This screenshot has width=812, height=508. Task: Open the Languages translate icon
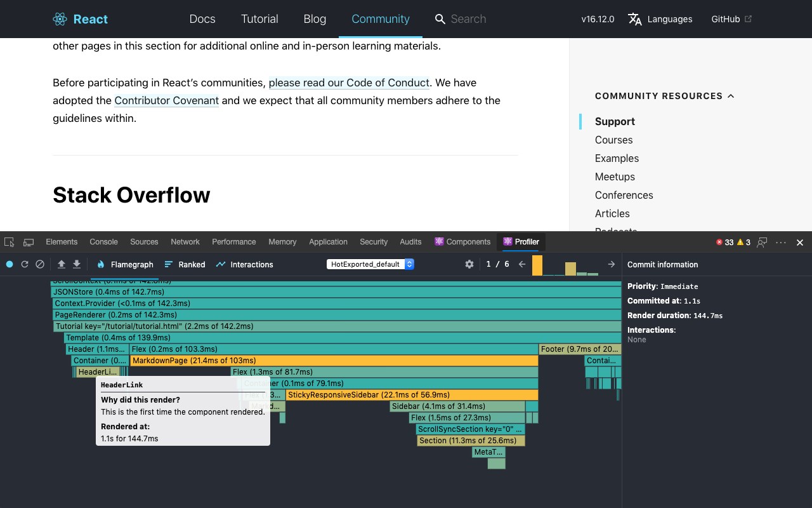click(x=635, y=19)
